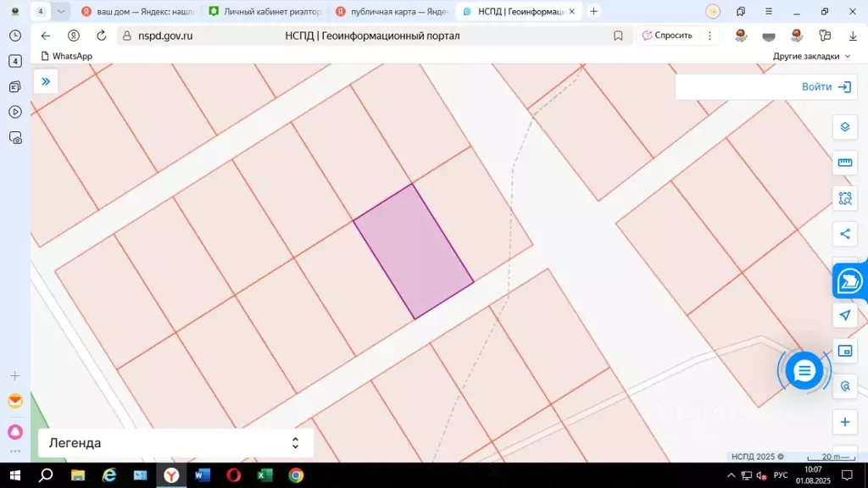Open the sidebar tabs counter icon
868x488 pixels.
click(x=15, y=61)
